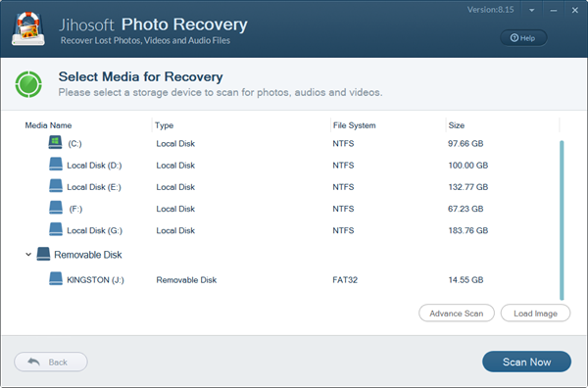Click the 183.76 GB size value
This screenshot has width=588, height=388.
(468, 230)
